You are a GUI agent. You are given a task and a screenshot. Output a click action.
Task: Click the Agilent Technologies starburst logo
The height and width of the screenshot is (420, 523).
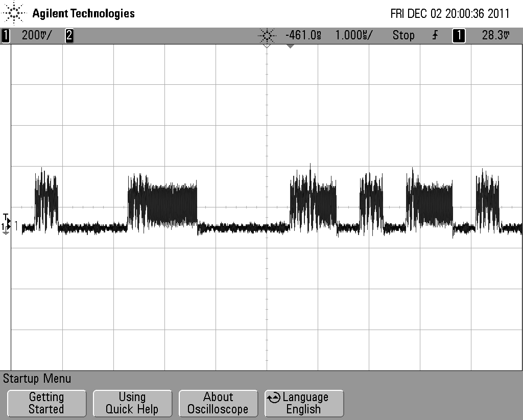pyautogui.click(x=14, y=13)
